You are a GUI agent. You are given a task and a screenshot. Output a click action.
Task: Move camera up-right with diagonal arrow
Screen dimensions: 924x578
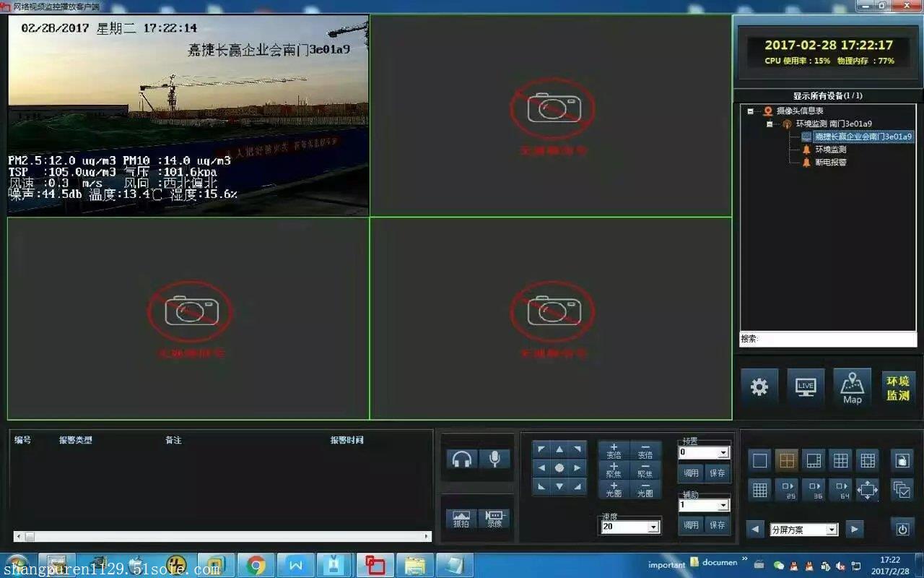577,449
